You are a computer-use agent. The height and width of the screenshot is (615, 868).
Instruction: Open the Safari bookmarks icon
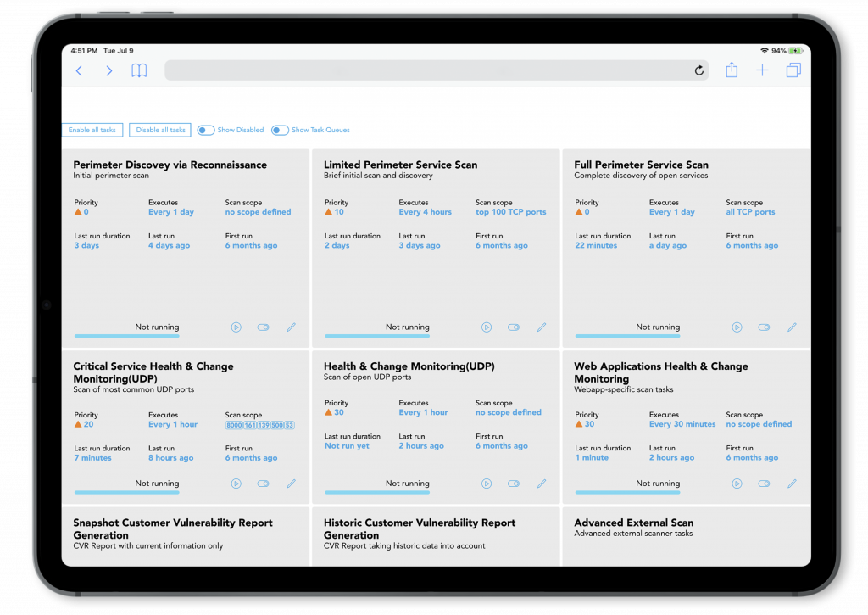point(139,71)
